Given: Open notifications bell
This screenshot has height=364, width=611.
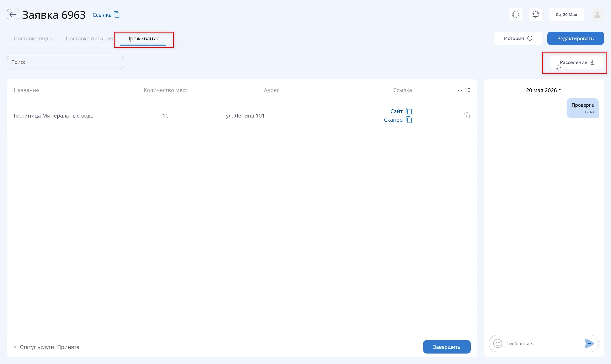Looking at the screenshot, I should click(536, 14).
